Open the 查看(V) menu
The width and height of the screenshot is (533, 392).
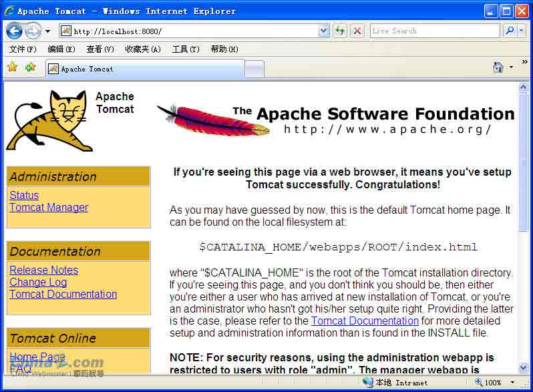click(100, 49)
